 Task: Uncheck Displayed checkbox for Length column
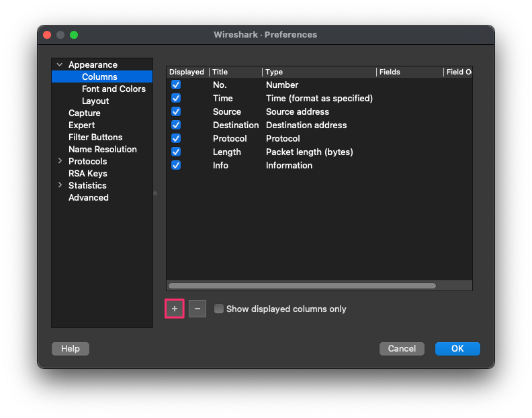(176, 152)
